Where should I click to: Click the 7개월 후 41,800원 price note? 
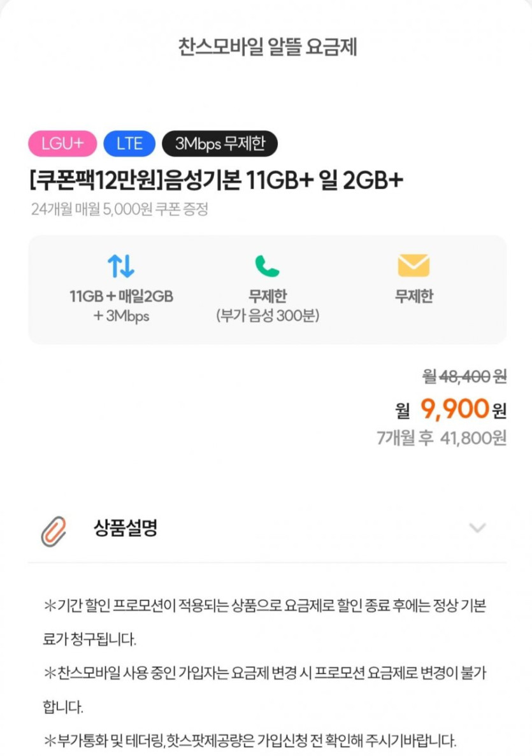(441, 438)
